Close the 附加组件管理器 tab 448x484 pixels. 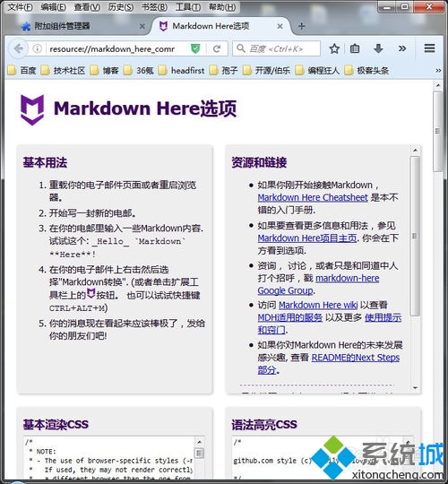tap(142, 26)
